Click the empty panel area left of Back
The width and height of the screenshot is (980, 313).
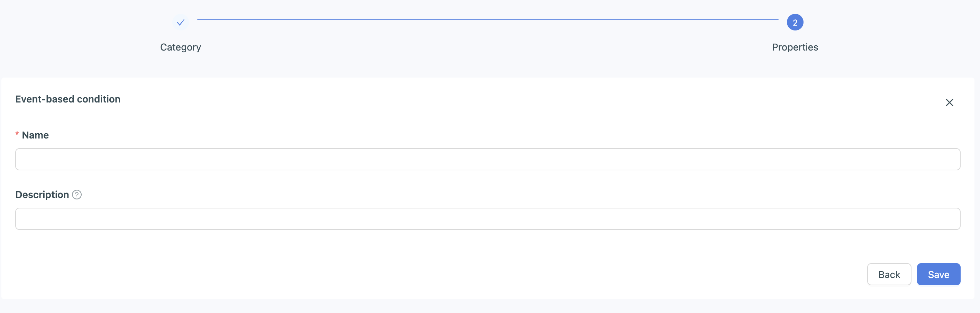click(456, 274)
